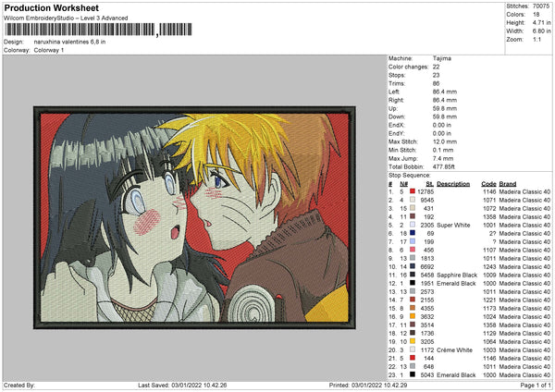Click the Crème White swatch in row 20
555x392 pixels.
(x=413, y=349)
